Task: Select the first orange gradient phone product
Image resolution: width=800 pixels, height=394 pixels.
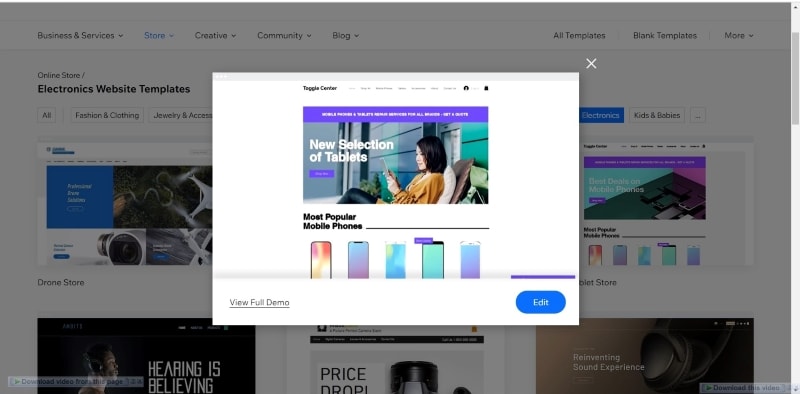Action: 321,260
